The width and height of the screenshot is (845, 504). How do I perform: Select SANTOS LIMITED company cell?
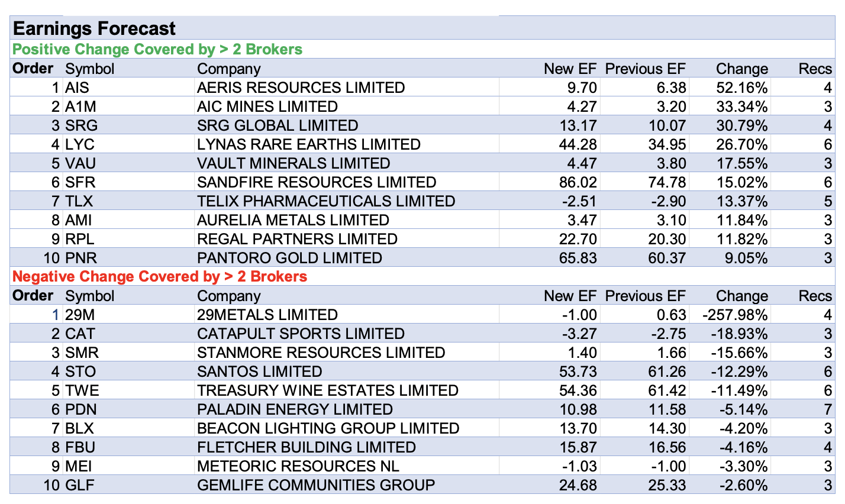click(x=259, y=371)
